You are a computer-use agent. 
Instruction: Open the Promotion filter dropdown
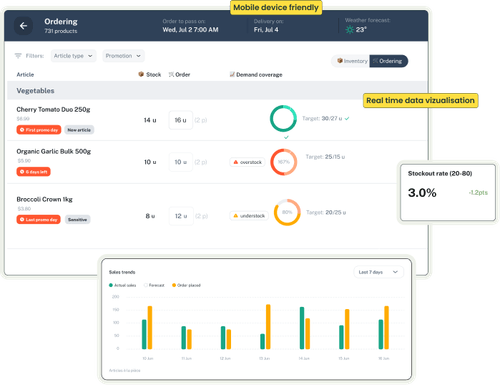pyautogui.click(x=123, y=56)
